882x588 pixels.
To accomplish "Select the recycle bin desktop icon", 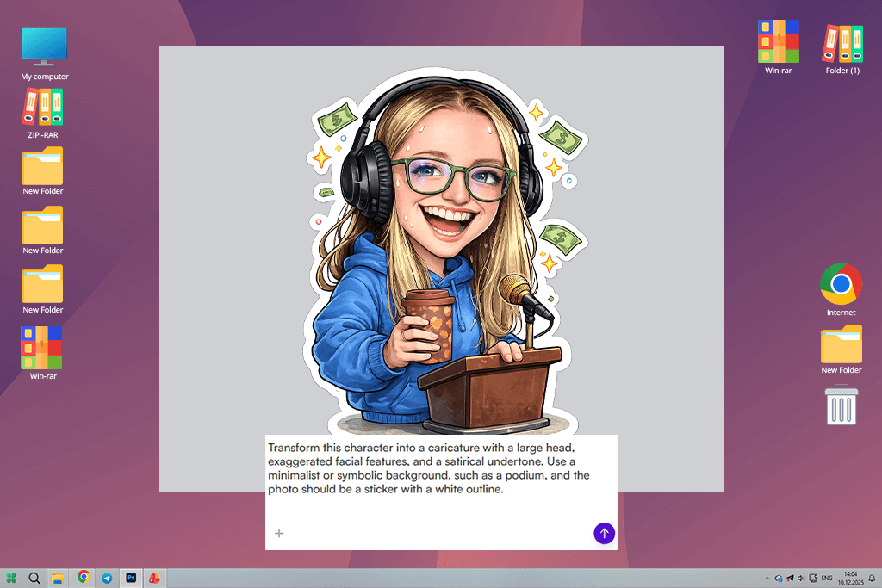I will 841,404.
